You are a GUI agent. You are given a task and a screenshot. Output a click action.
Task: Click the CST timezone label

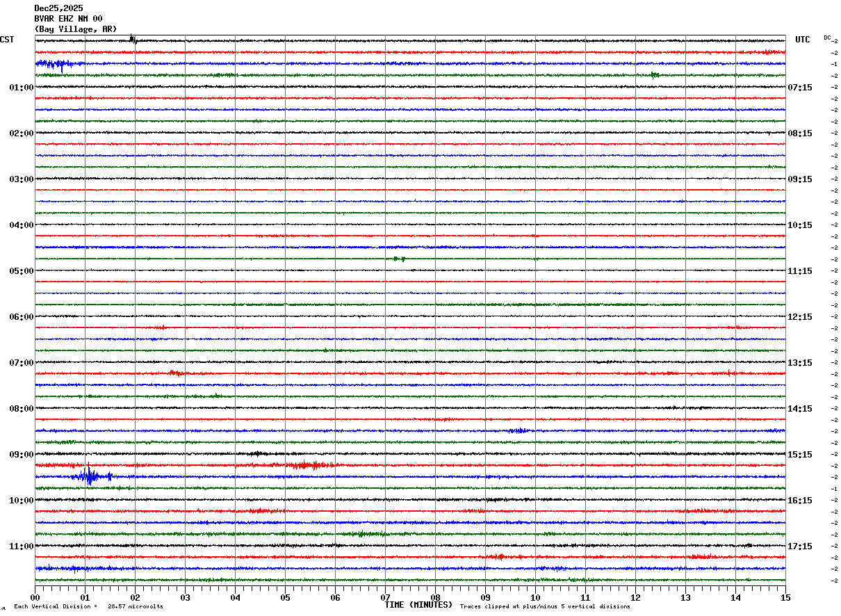pyautogui.click(x=7, y=40)
